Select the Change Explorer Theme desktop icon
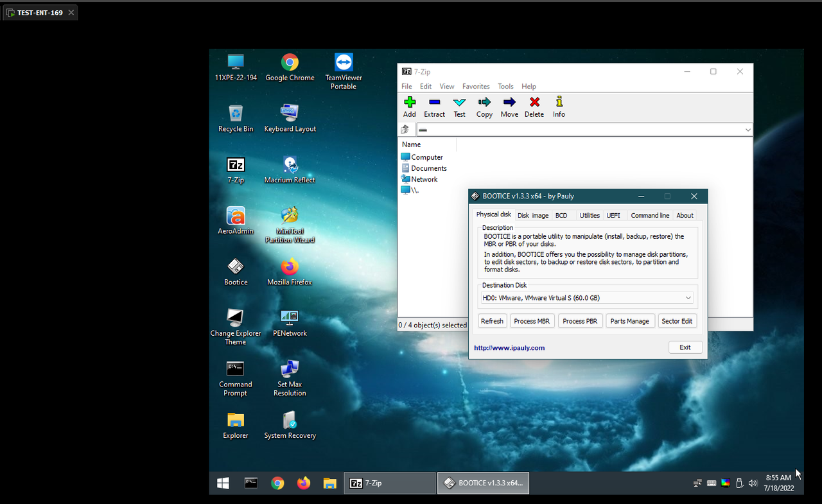 (x=236, y=327)
